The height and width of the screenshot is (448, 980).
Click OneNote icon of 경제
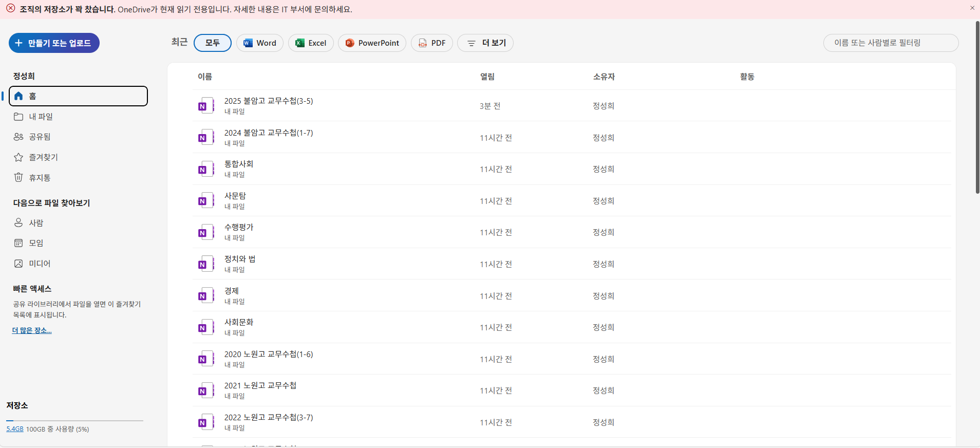point(206,295)
